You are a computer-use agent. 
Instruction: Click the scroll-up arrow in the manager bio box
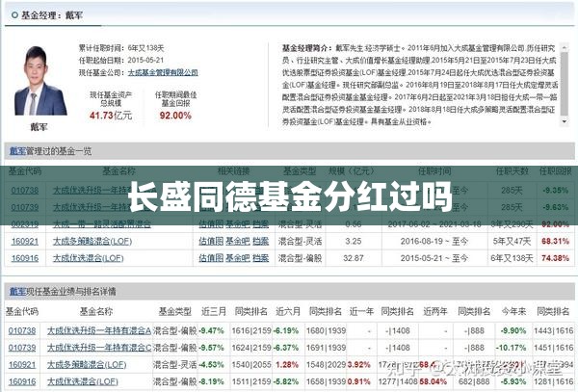click(x=564, y=47)
